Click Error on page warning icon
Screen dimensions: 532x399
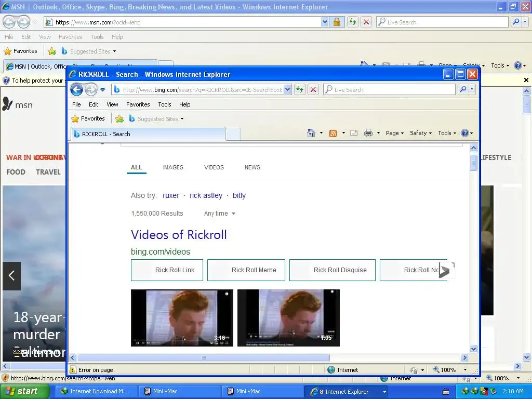point(73,370)
